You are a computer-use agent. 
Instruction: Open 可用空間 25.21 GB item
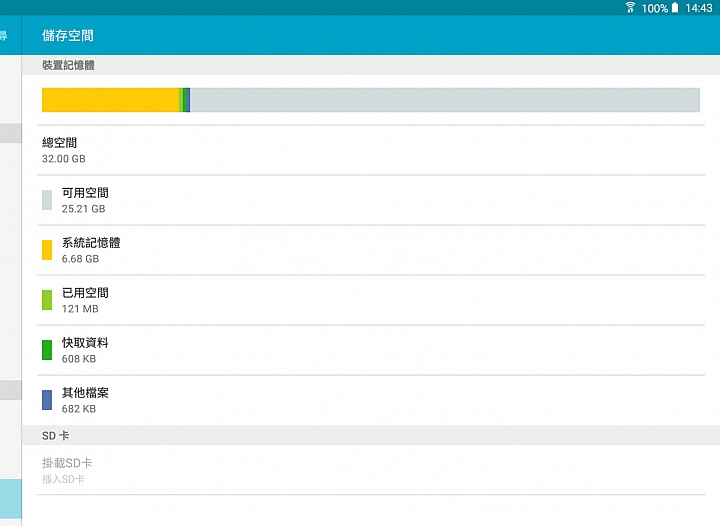pyautogui.click(x=371, y=201)
